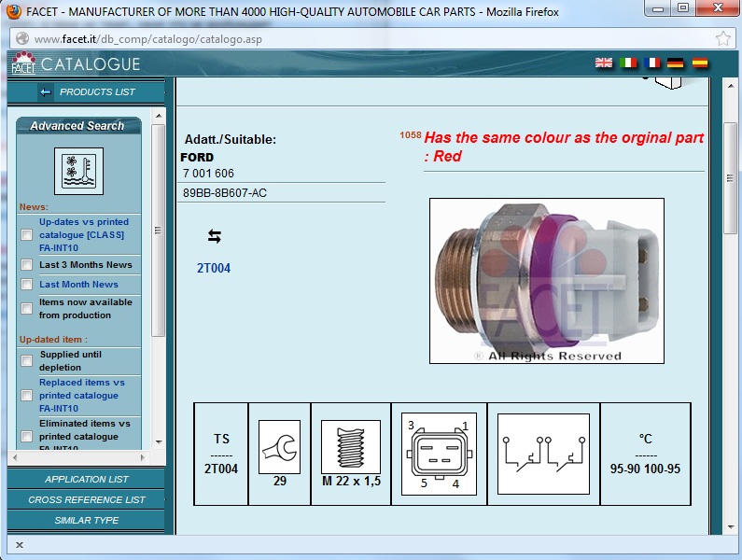Switch language to English via UK flag

[603, 63]
